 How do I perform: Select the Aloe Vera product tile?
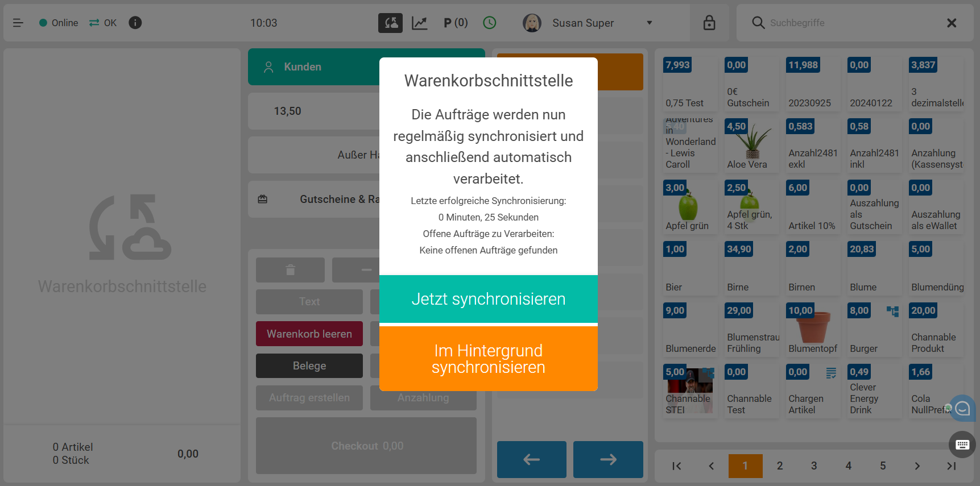tap(749, 145)
